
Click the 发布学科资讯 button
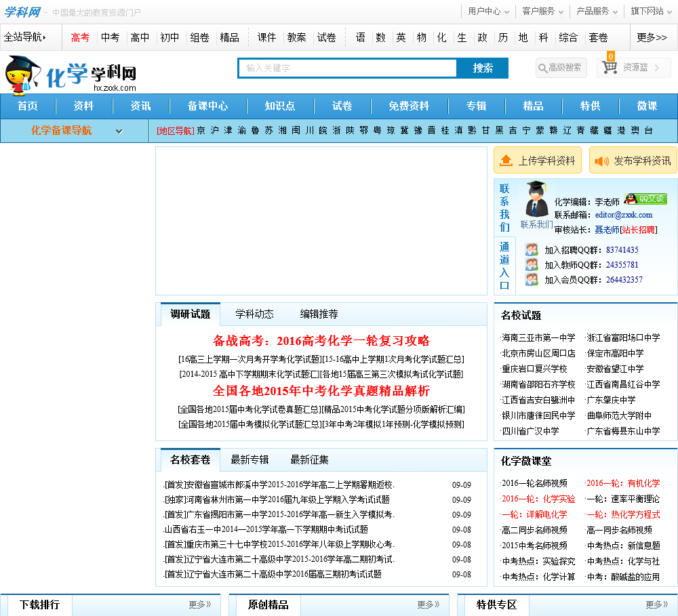point(633,161)
